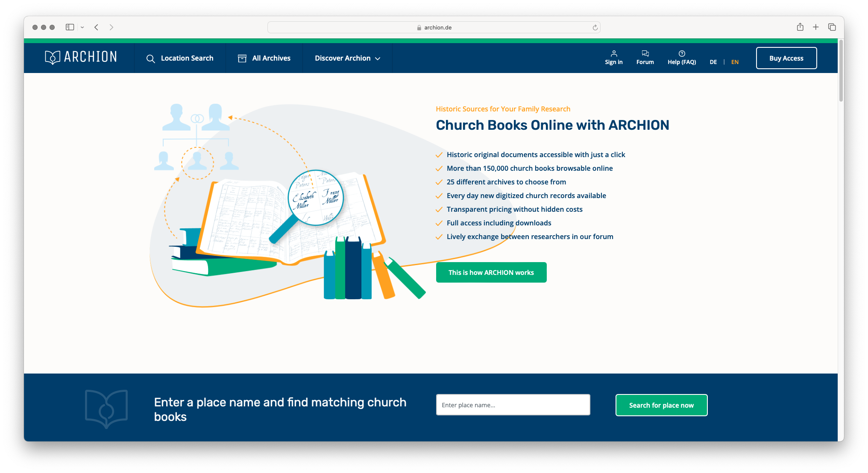Open Location Search menu item
This screenshot has width=868, height=473.
click(180, 58)
